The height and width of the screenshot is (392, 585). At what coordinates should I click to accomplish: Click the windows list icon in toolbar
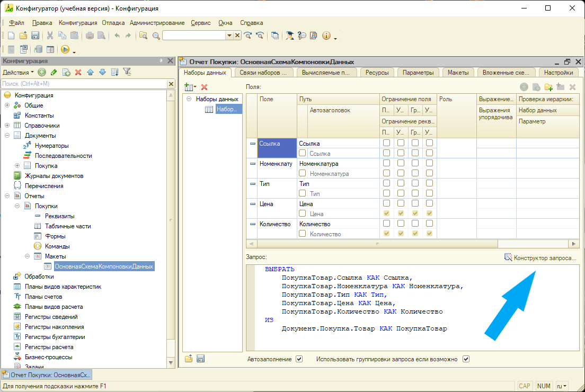coord(275,35)
